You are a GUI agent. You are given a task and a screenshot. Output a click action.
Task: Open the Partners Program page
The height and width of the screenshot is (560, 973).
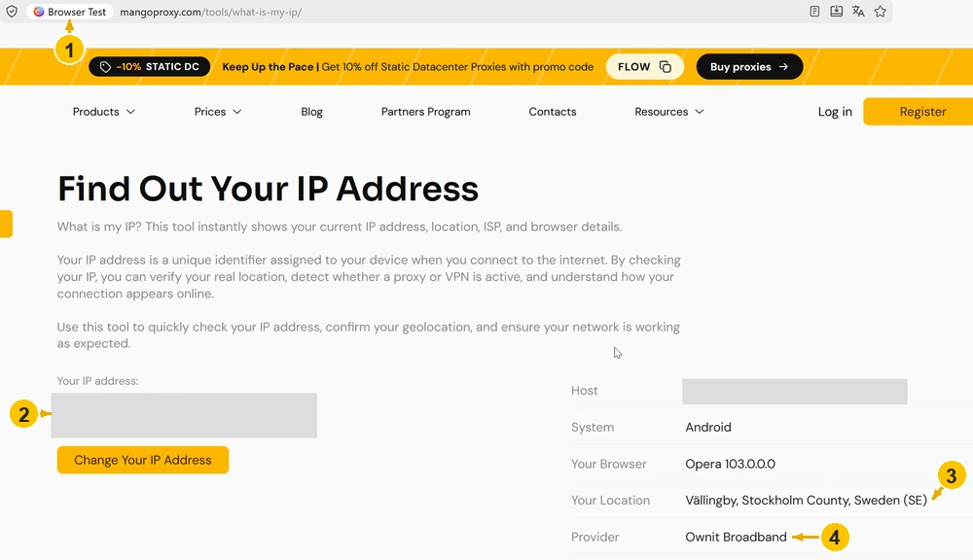coord(426,112)
